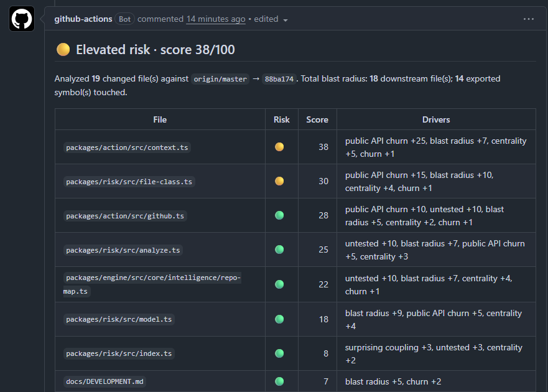
Task: Click packages/risk/src/file-class.ts file name
Action: click(x=129, y=182)
